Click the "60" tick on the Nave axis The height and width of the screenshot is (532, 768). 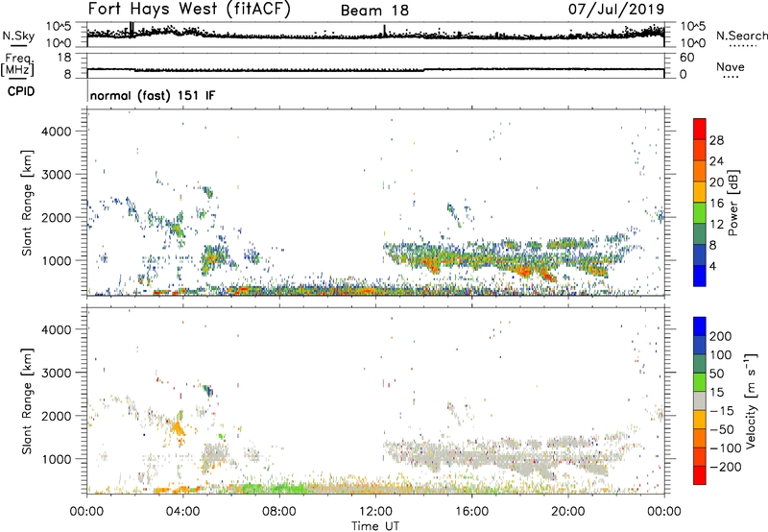tap(686, 58)
